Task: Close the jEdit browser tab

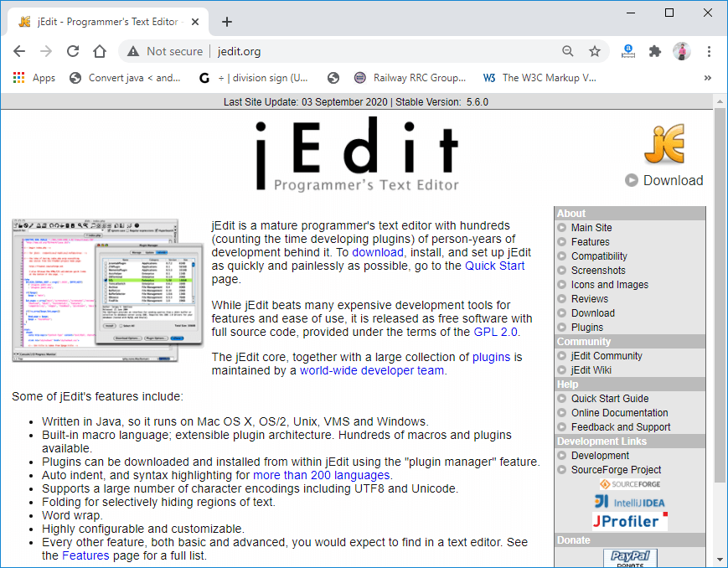Action: (195, 22)
